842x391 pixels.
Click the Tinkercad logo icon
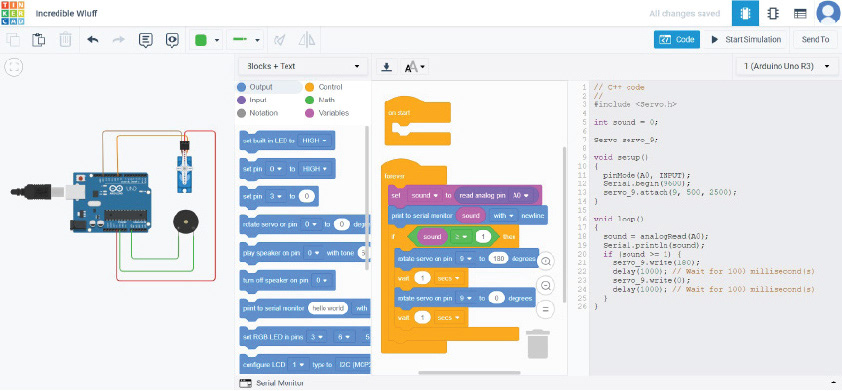[13, 13]
